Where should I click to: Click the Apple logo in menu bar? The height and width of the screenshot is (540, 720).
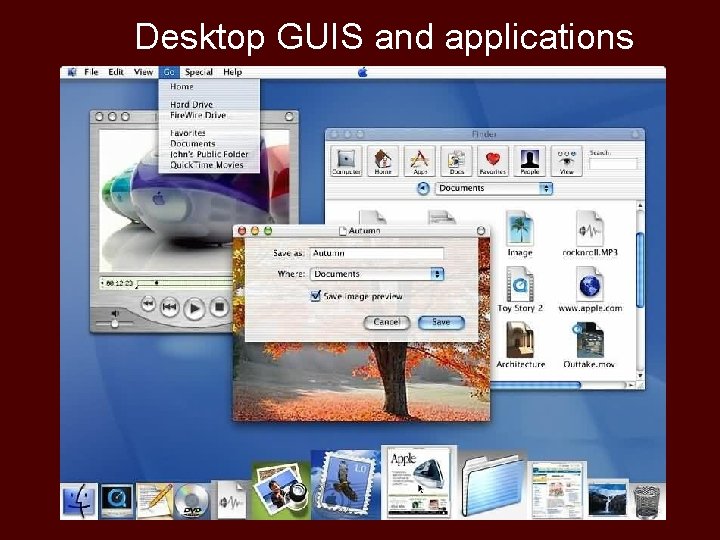[x=363, y=72]
